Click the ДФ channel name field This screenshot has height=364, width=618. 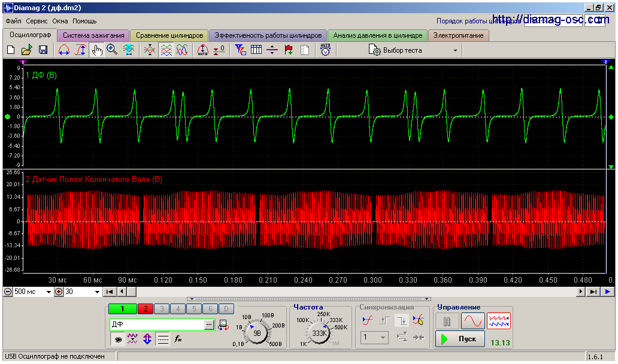(x=157, y=324)
